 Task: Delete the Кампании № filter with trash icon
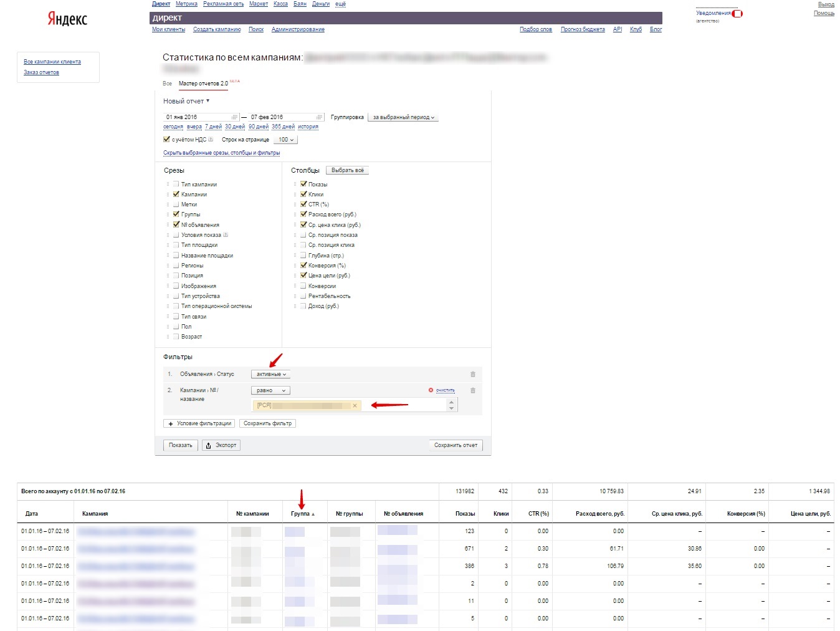[473, 390]
